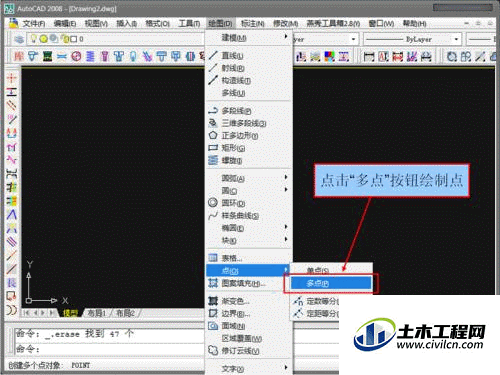This screenshot has height=375, width=500.
Task: Open the 插入(I) menu
Action: click(x=126, y=24)
